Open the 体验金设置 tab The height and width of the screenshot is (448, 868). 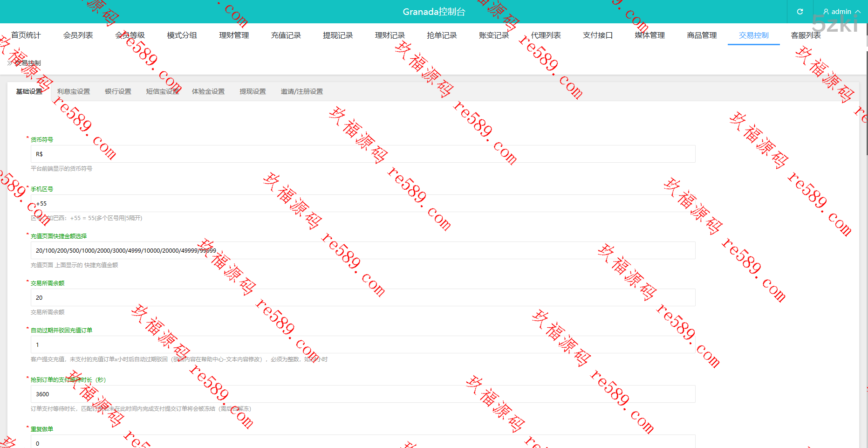point(208,92)
